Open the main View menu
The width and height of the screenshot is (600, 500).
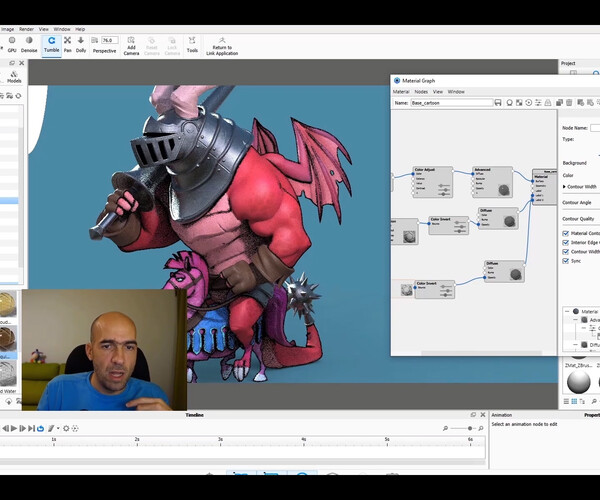[x=44, y=29]
